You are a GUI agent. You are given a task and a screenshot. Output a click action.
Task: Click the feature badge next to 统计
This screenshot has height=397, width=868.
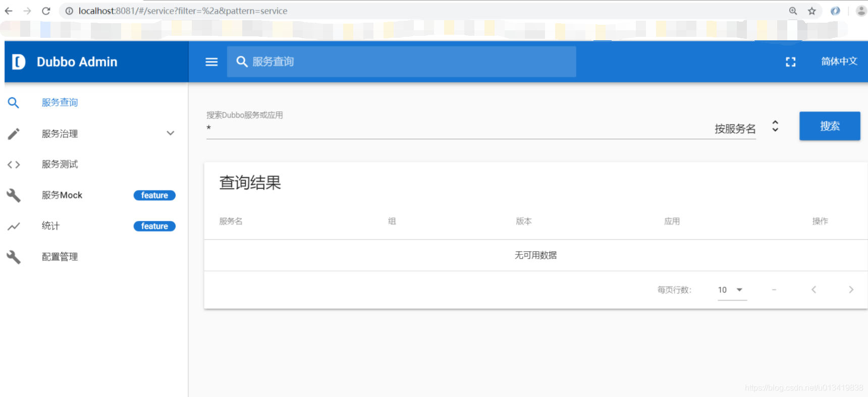coord(154,226)
